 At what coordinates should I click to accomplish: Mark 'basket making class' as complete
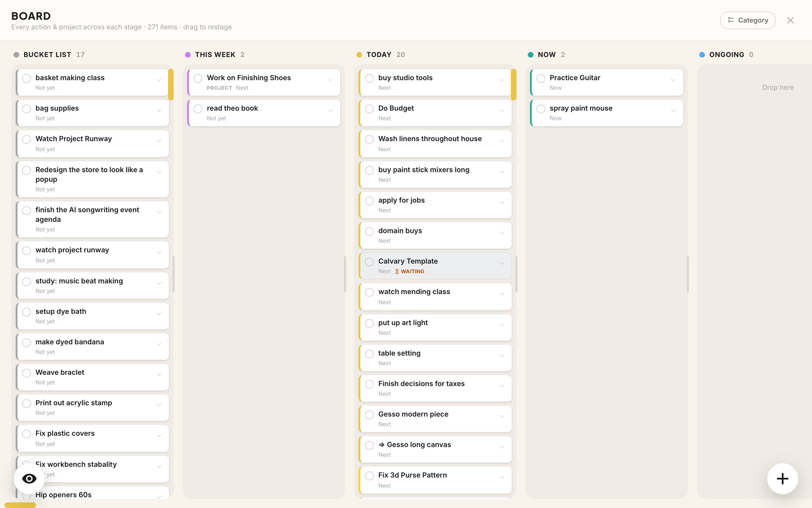pyautogui.click(x=27, y=78)
